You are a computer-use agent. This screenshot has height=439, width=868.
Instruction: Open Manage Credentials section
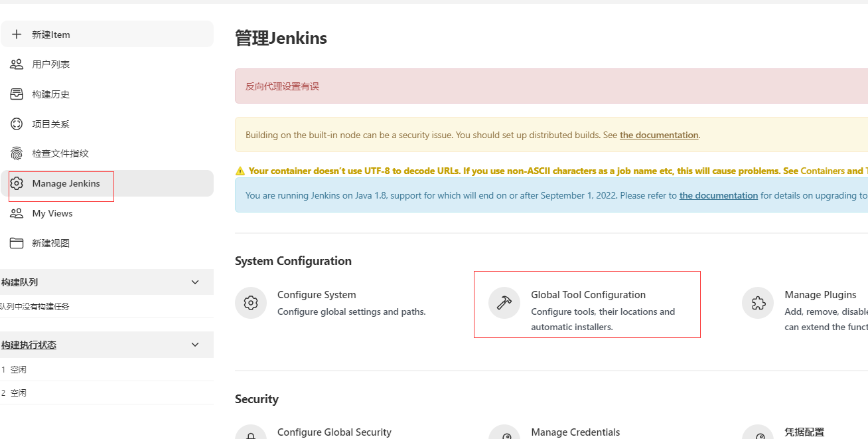[575, 432]
